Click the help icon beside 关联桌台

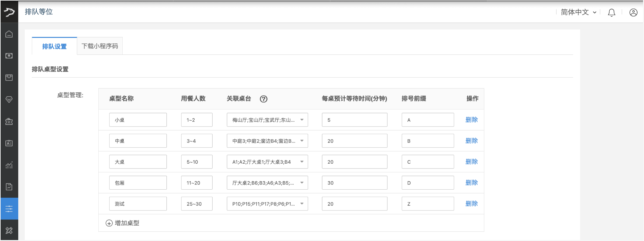(x=263, y=99)
